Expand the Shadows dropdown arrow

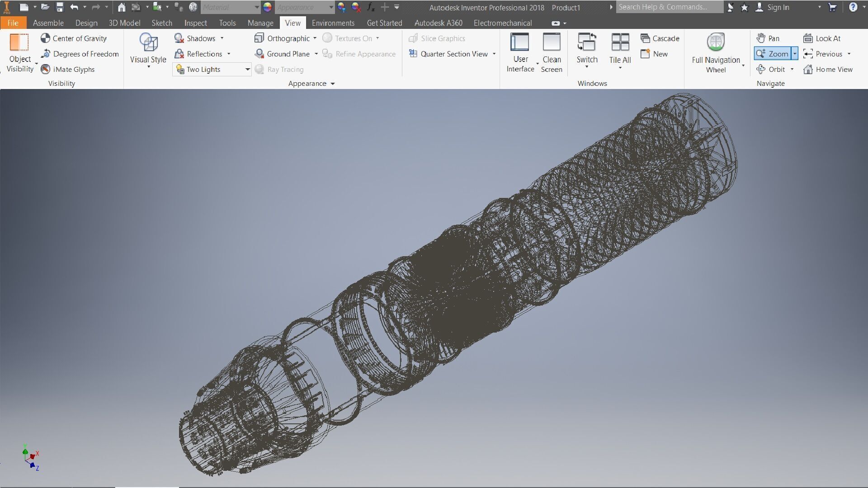tap(222, 38)
